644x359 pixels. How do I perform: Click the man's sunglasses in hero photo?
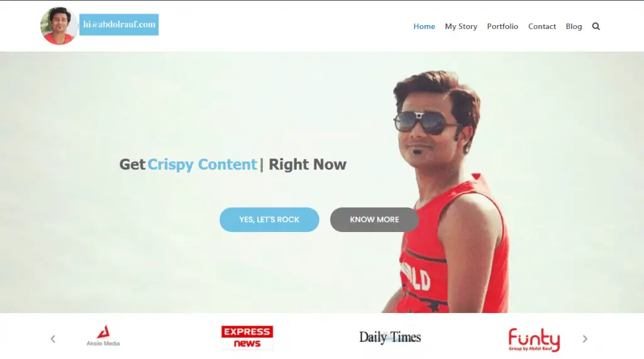[x=425, y=122]
